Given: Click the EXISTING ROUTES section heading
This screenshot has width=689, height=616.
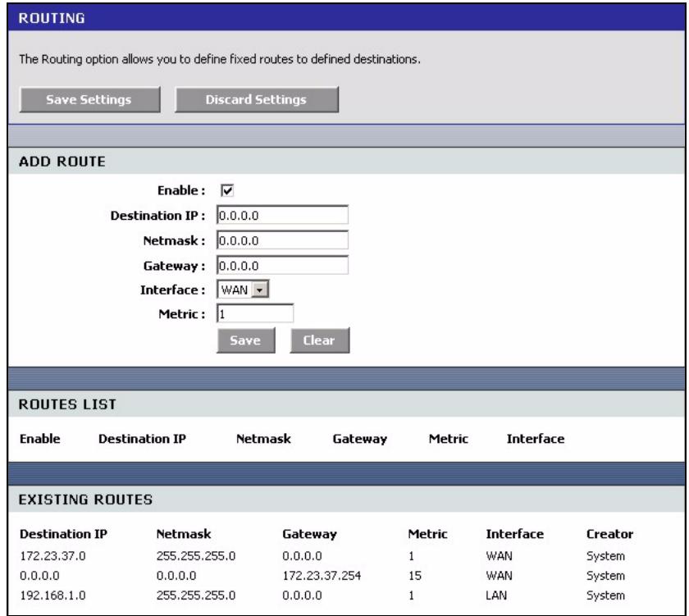Looking at the screenshot, I should pos(85,500).
